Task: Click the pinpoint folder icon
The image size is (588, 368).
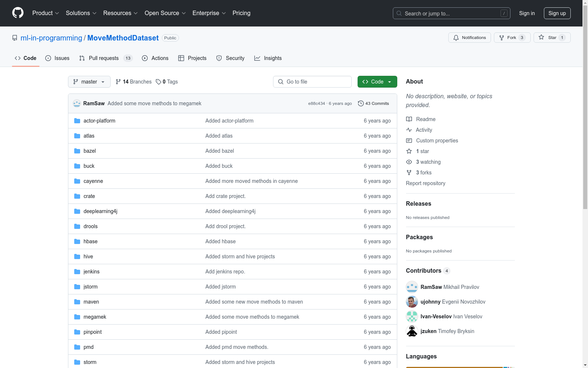Action: [77, 332]
